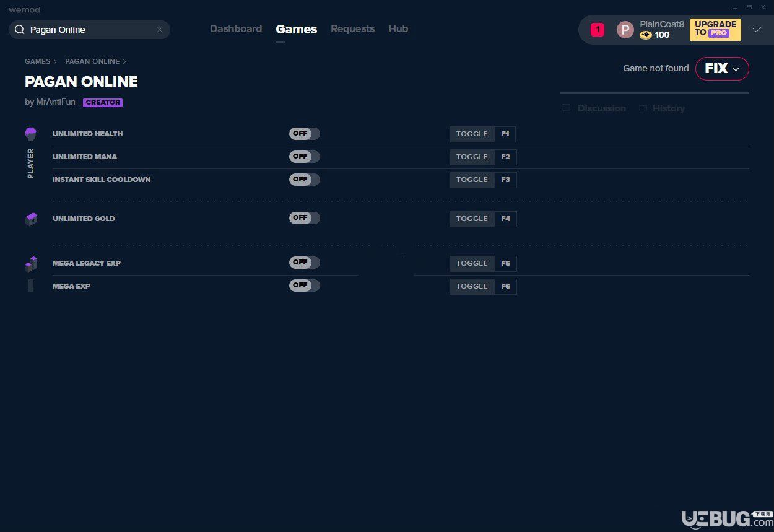This screenshot has height=532, width=774.
Task: Enable Unlimited Gold switch
Action: pos(305,218)
